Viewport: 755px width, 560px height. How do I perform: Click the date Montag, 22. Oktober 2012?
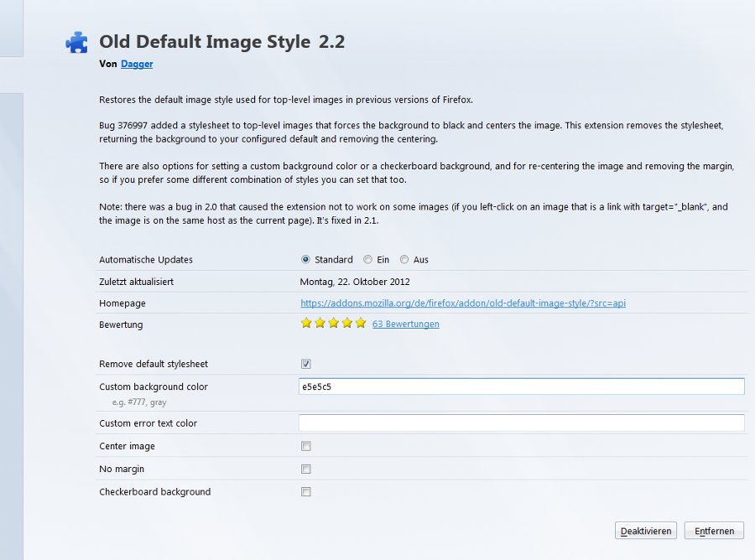pos(355,282)
